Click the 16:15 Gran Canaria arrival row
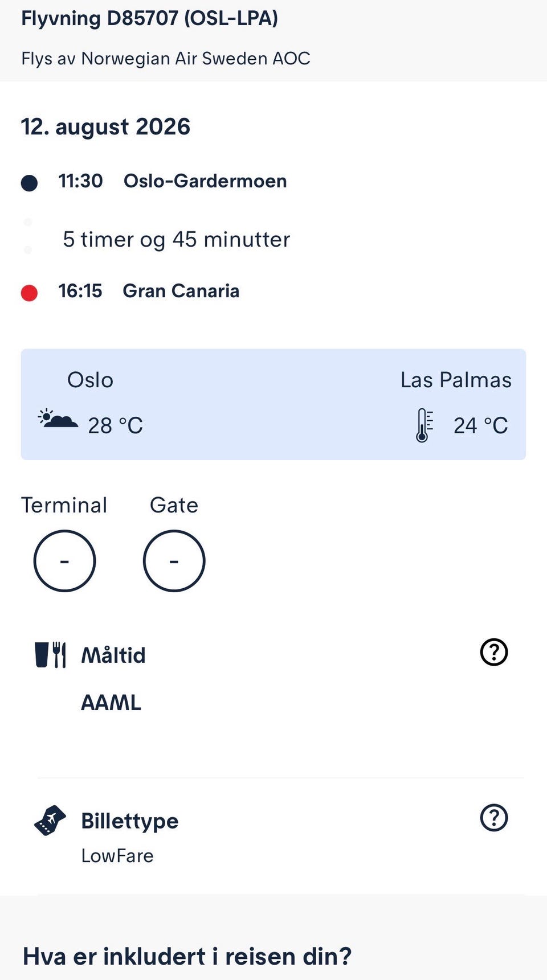 [130, 291]
